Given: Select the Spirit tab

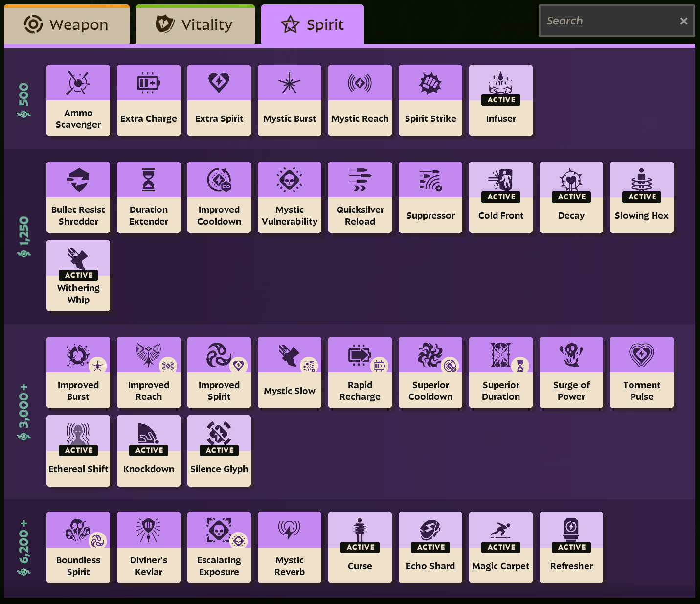Looking at the screenshot, I should (313, 24).
